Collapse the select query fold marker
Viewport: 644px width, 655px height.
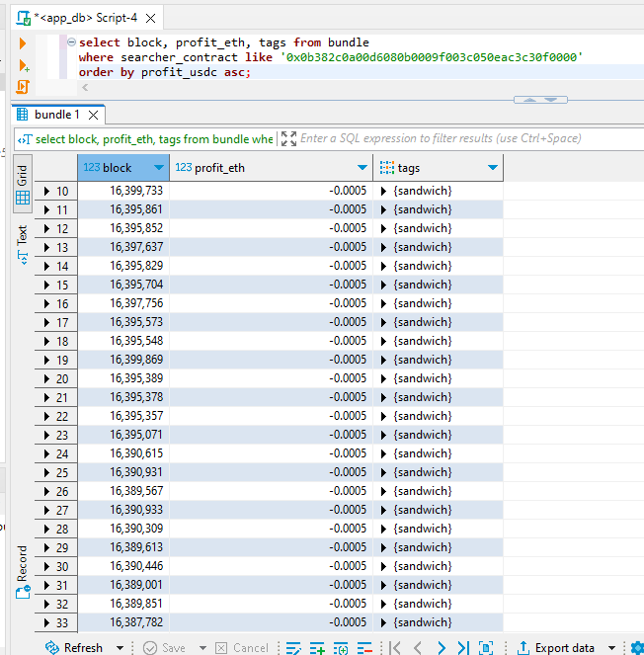(x=71, y=41)
